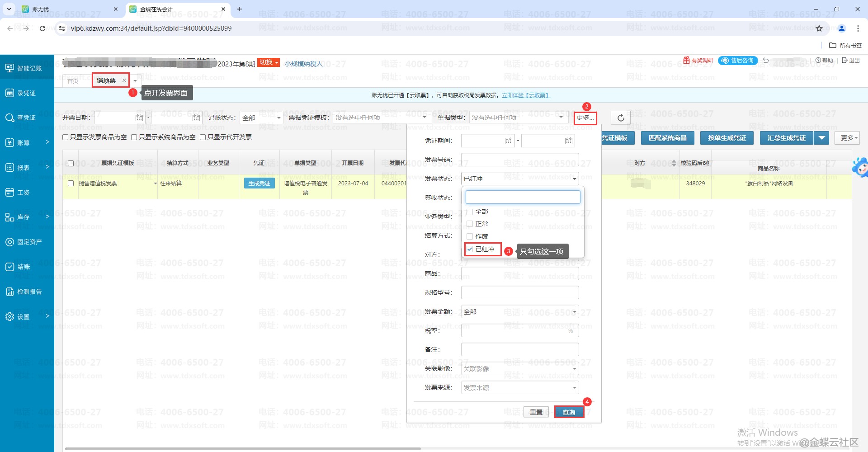Click the refresh icon beside the 更多 button

pyautogui.click(x=621, y=118)
